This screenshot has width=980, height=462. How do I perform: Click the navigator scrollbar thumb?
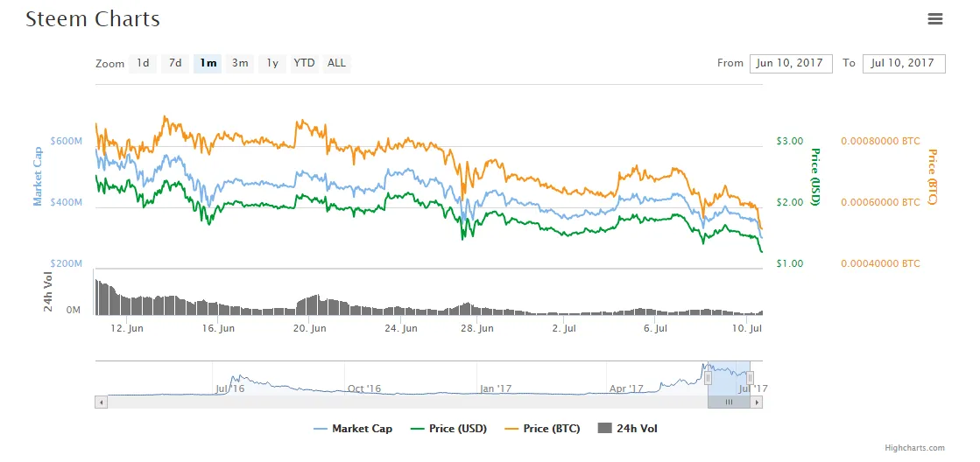point(729,402)
